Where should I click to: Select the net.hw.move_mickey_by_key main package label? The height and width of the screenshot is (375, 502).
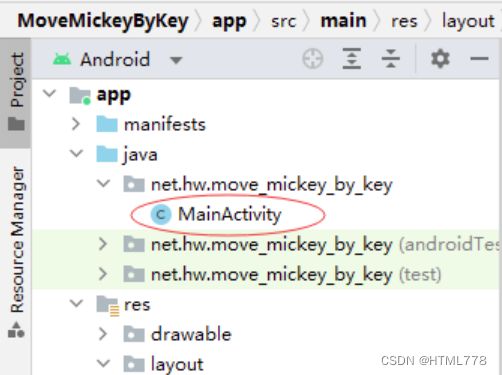coord(272,185)
